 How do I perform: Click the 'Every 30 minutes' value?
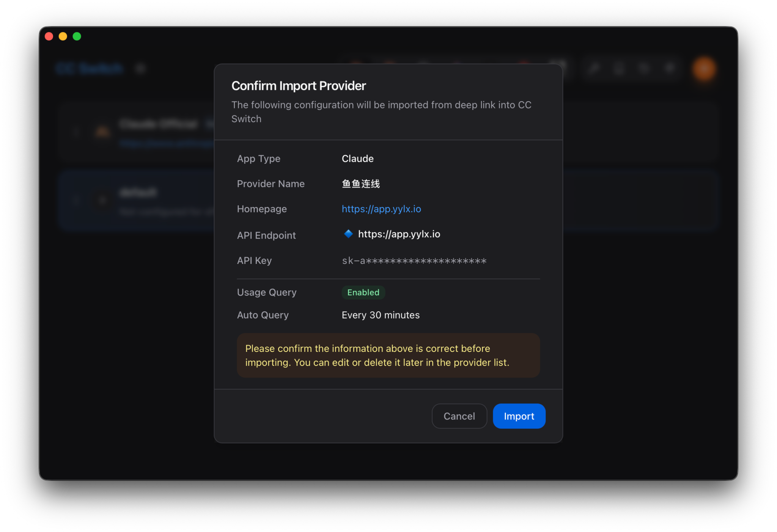(381, 315)
